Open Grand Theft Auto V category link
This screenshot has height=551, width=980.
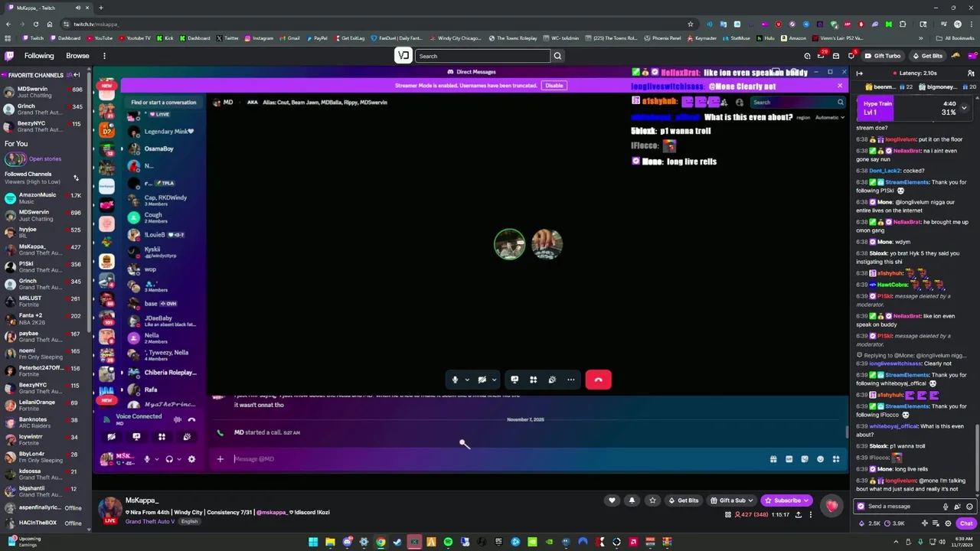(150, 521)
